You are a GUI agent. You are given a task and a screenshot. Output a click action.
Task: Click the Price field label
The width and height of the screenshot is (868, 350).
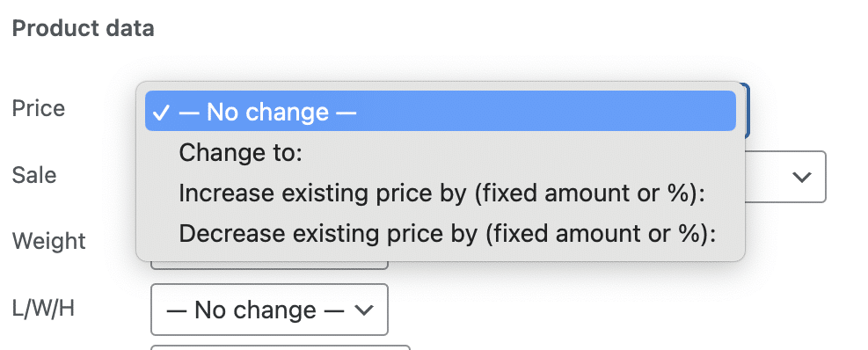coord(38,108)
